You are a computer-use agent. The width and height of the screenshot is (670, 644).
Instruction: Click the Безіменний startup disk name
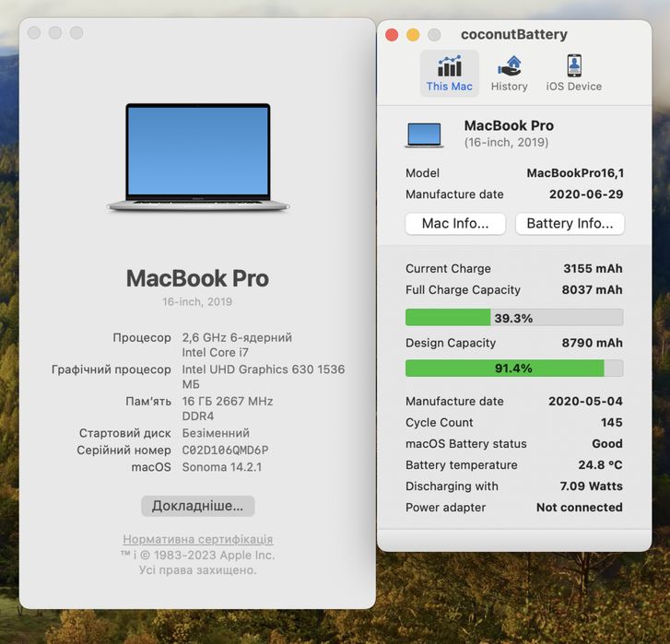216,433
